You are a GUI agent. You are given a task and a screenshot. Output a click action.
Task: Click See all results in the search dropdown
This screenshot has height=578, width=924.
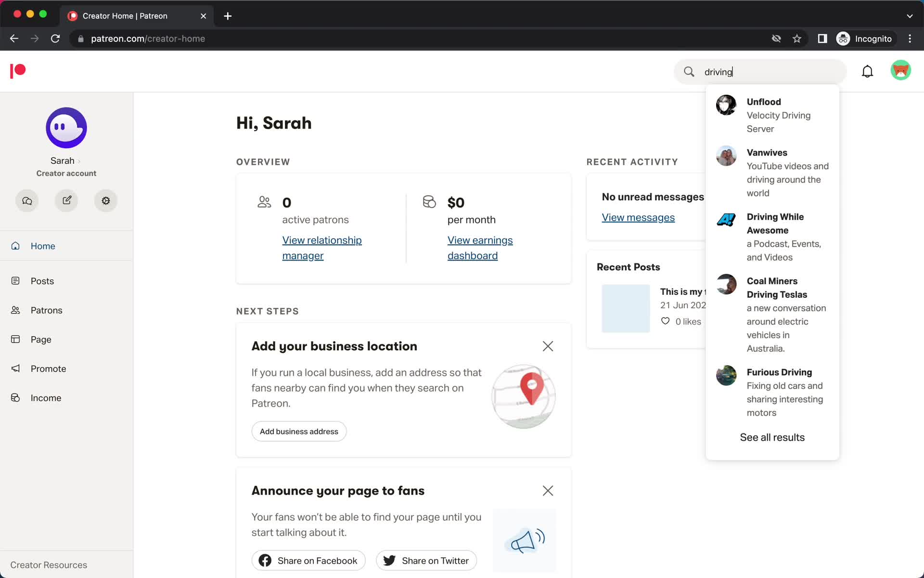coord(772,437)
